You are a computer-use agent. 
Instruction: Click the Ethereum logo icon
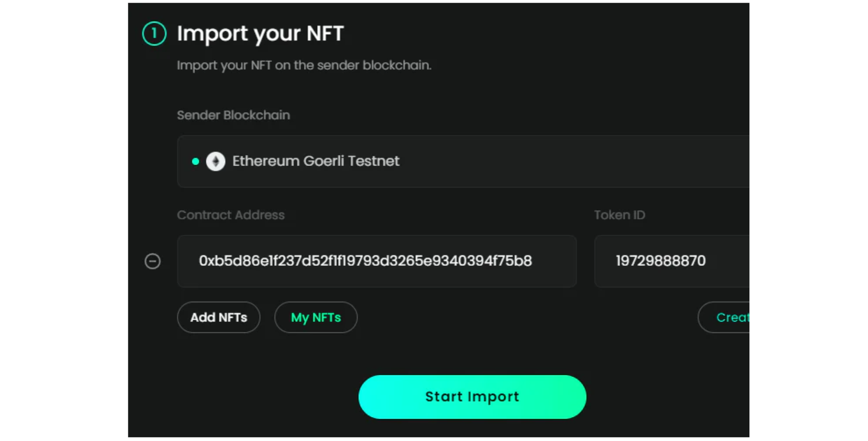(215, 161)
